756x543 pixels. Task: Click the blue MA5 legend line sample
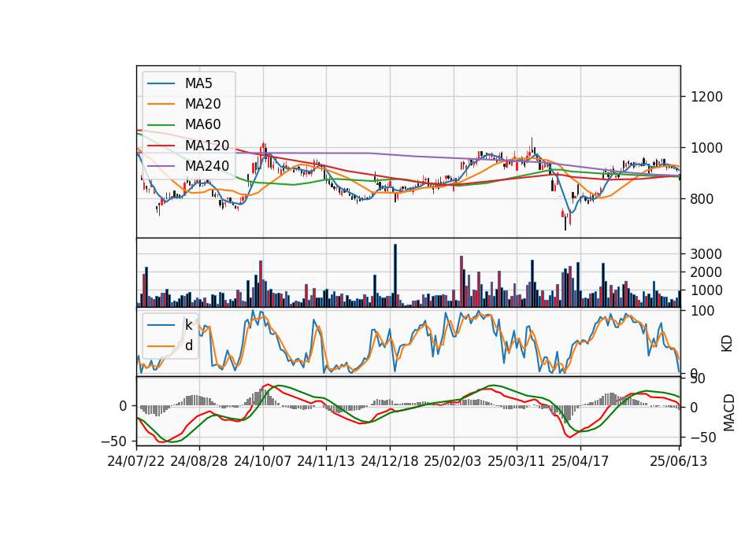tap(161, 84)
